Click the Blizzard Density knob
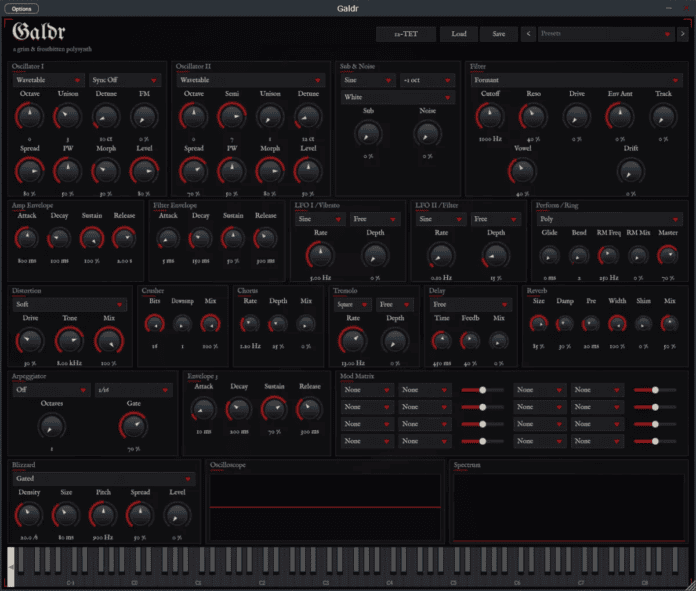696x591 pixels. (x=29, y=515)
